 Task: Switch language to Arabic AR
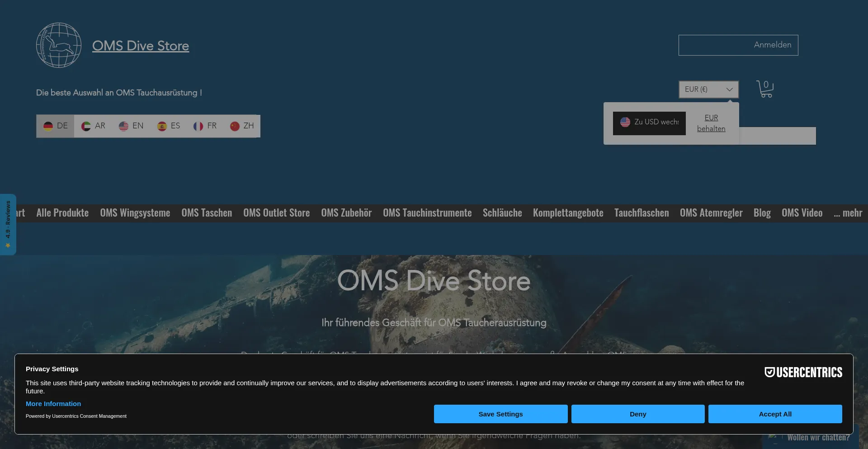[93, 126]
